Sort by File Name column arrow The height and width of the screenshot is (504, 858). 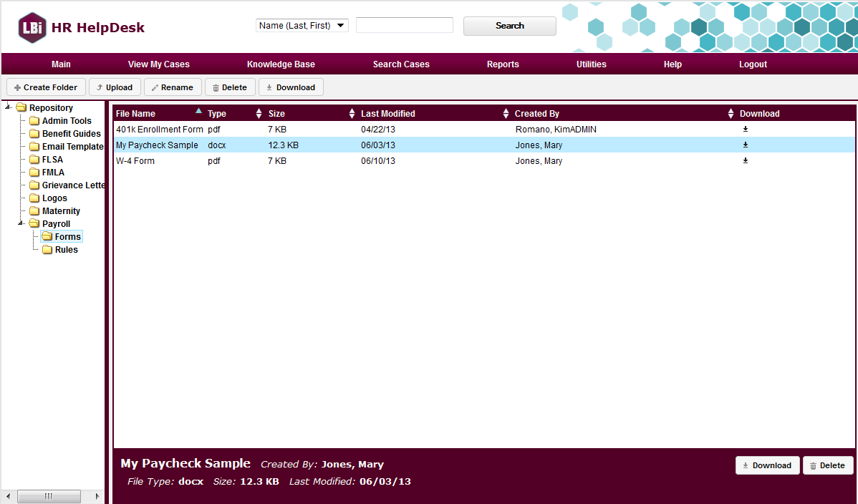pyautogui.click(x=198, y=111)
